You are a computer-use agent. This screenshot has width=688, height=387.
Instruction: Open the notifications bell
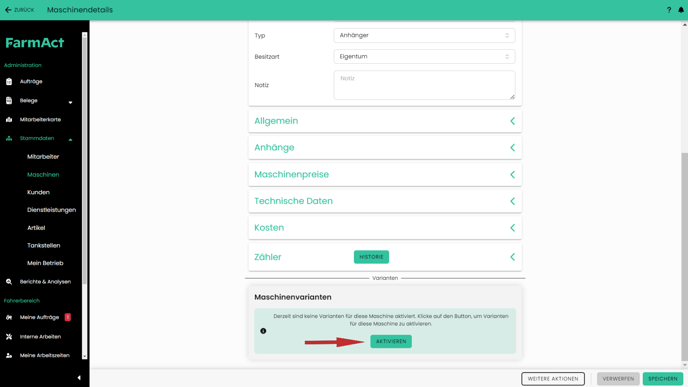click(x=681, y=10)
